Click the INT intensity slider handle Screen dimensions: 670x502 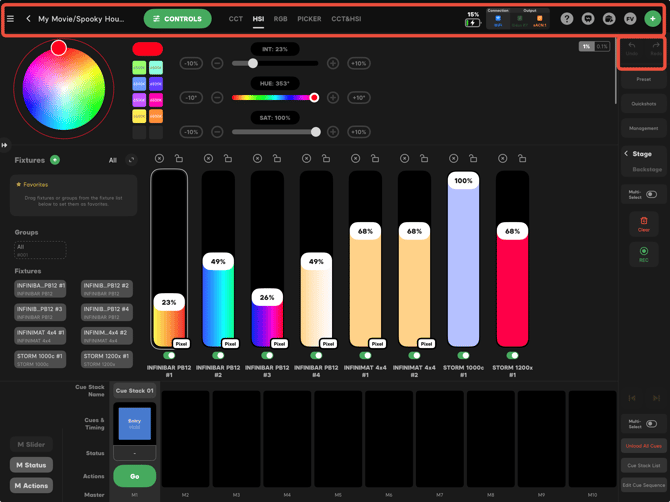[253, 63]
